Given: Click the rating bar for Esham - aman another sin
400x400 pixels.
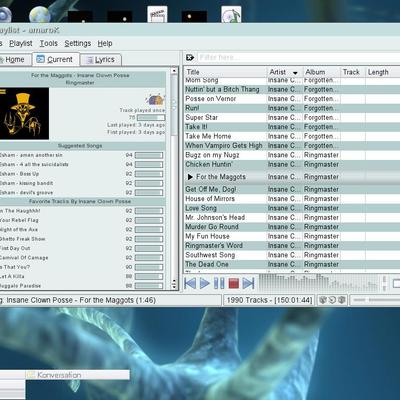Looking at the screenshot, I should 149,155.
